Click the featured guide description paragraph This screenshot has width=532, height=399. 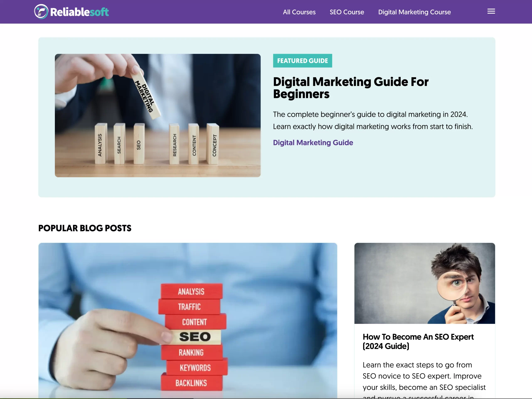coord(373,121)
